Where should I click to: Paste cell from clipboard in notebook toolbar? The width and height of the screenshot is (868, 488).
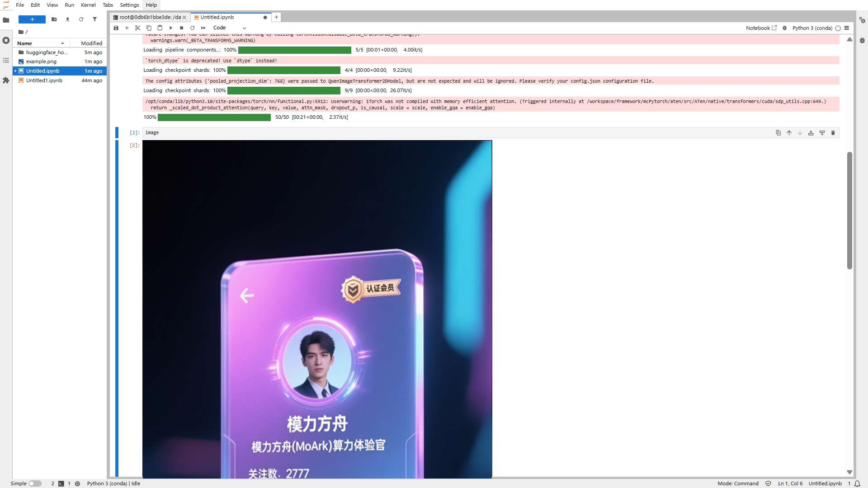click(x=160, y=28)
